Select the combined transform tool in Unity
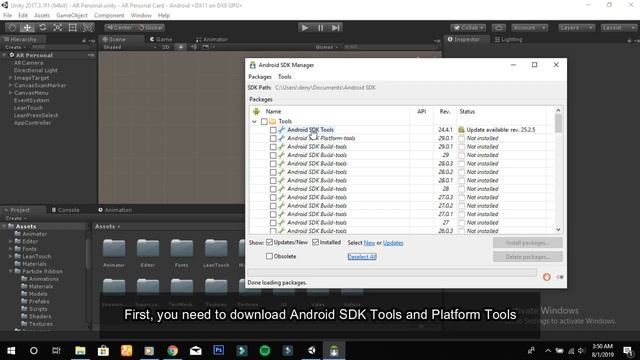 (88, 27)
